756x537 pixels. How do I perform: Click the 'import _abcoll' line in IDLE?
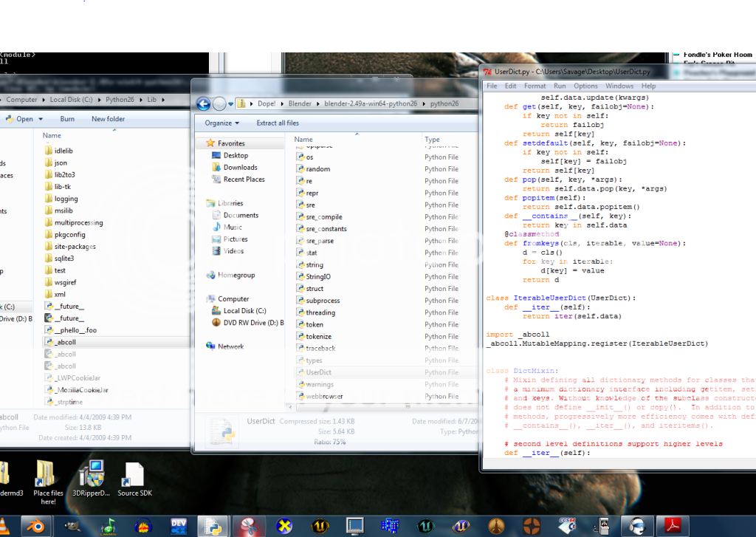point(518,335)
